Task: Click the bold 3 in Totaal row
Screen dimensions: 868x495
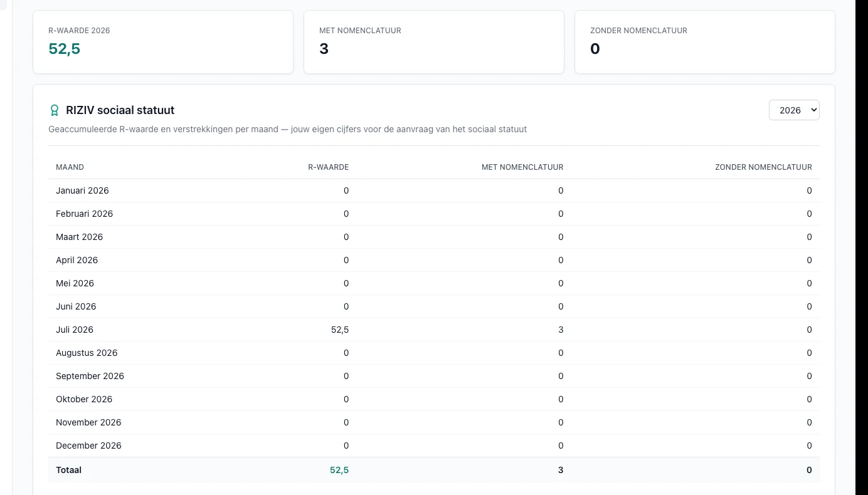Action: tap(561, 470)
